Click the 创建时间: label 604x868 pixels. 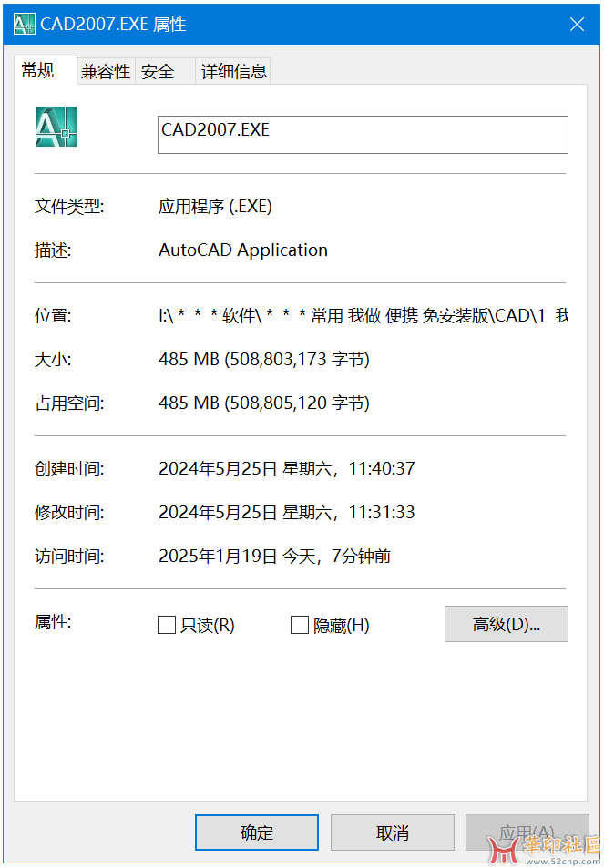tap(69, 469)
